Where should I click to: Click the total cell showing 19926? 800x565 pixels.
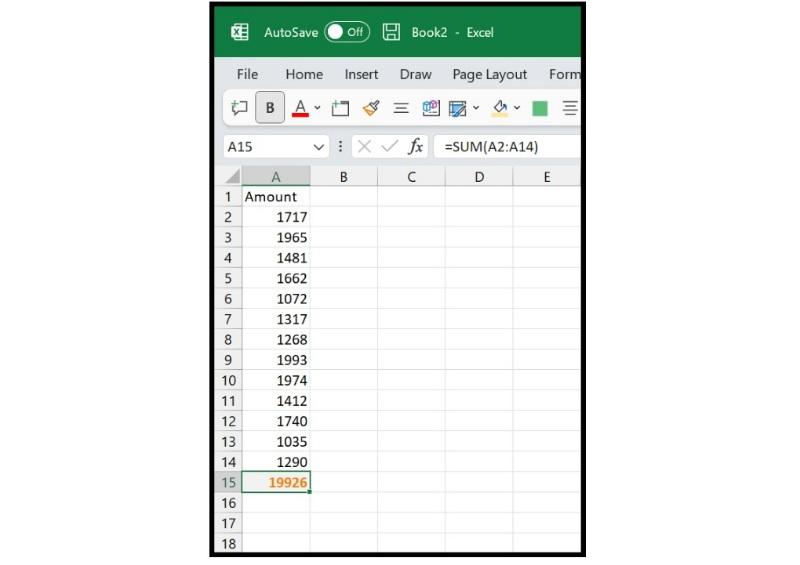[x=276, y=482]
